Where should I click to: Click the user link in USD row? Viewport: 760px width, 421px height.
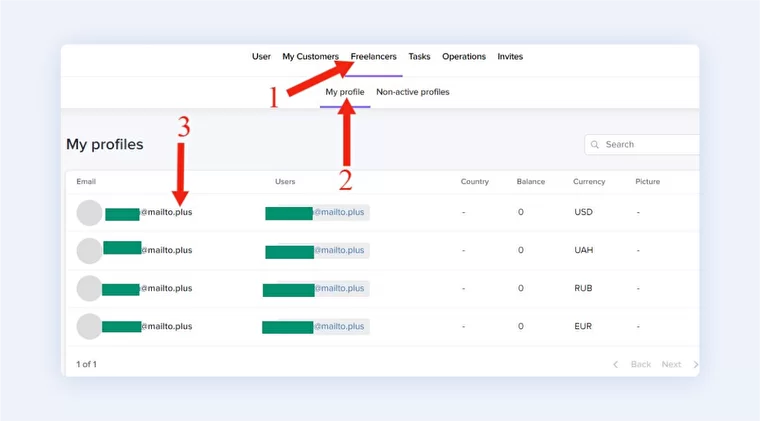tap(317, 213)
